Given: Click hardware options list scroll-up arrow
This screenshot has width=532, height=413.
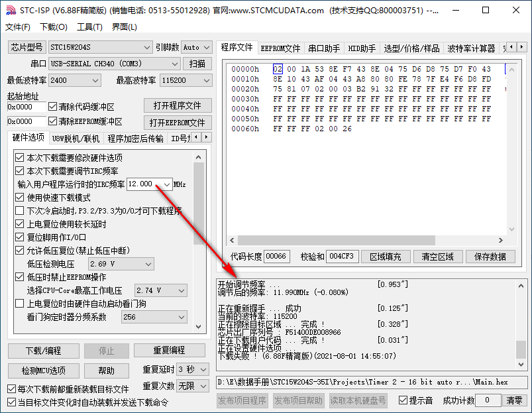Looking at the screenshot, I should point(199,157).
